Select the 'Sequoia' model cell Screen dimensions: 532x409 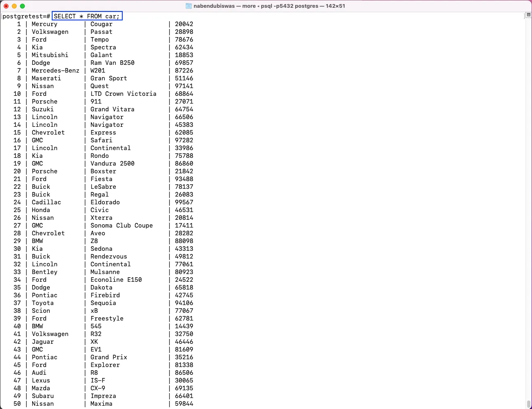tap(103, 303)
